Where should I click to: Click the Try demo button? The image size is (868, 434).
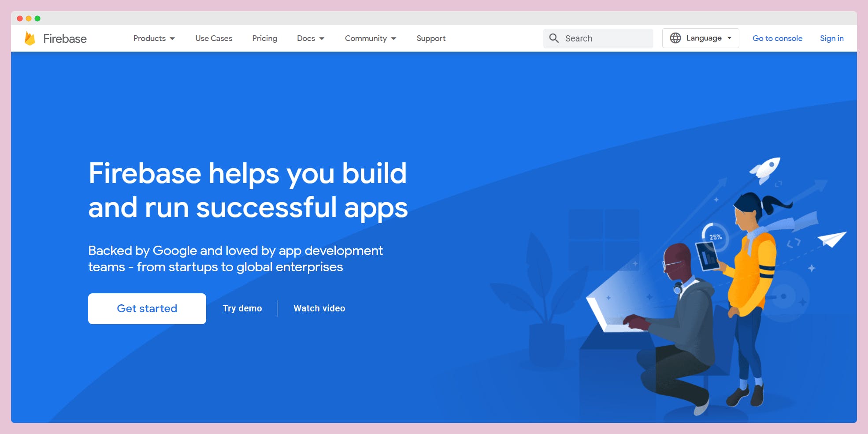coord(242,308)
